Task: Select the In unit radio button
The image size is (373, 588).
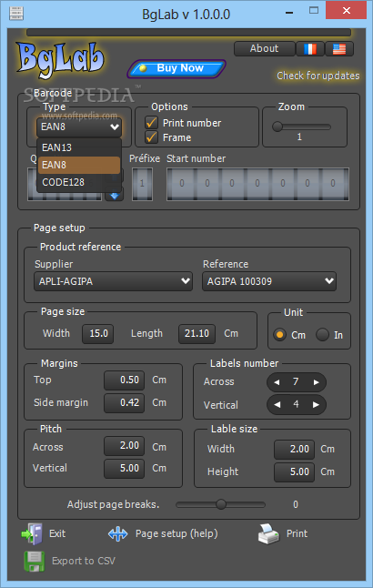Action: click(322, 334)
